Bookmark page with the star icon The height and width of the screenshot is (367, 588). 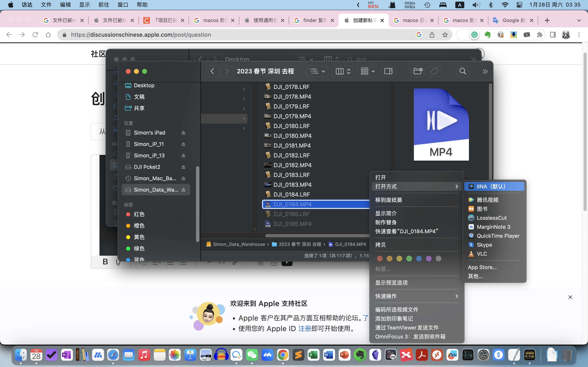(445, 35)
